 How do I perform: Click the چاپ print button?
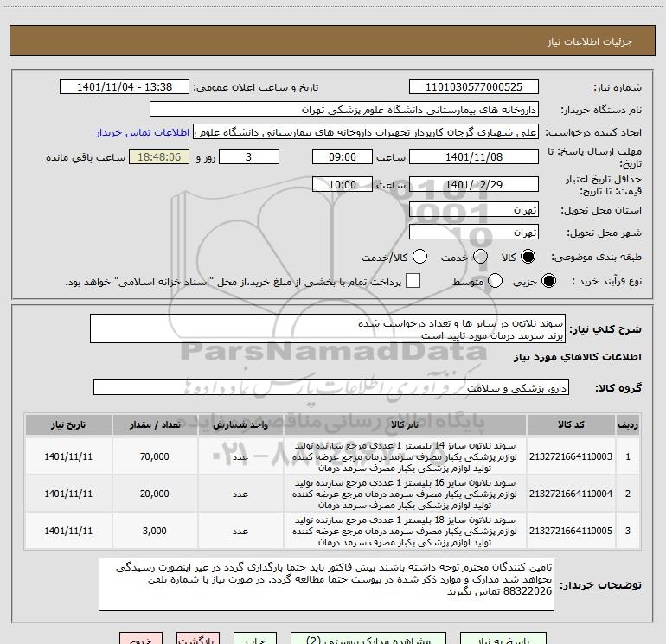click(x=255, y=639)
